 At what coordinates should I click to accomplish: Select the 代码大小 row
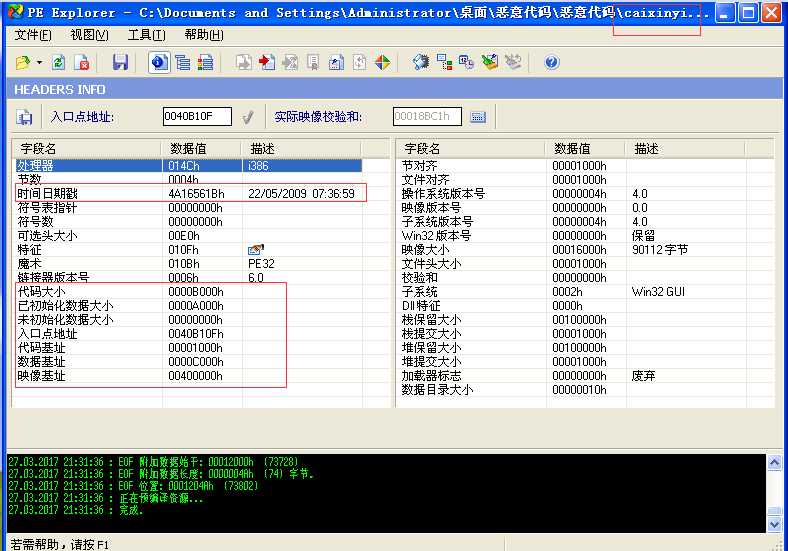(189, 292)
